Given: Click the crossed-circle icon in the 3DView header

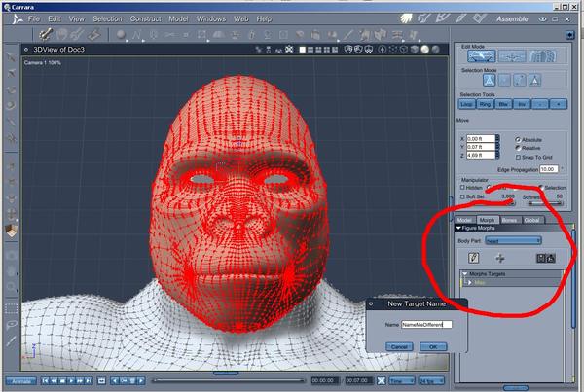Looking at the screenshot, I should click(x=289, y=50).
